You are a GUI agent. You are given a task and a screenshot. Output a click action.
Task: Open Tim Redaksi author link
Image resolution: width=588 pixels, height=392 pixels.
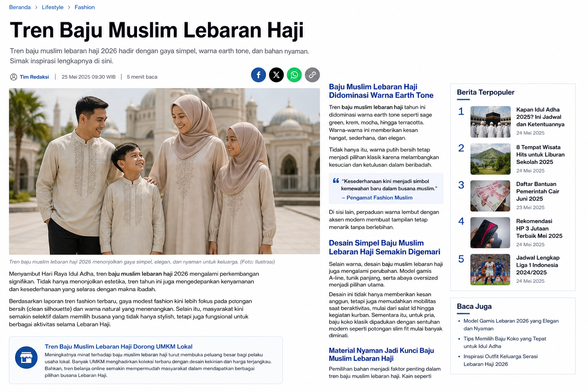(x=34, y=77)
